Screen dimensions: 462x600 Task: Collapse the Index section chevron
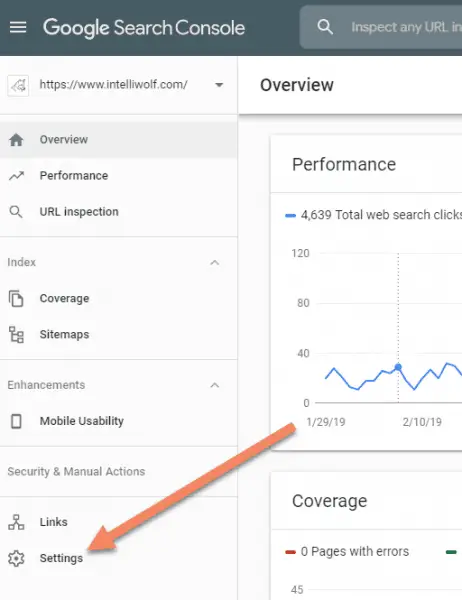point(215,262)
